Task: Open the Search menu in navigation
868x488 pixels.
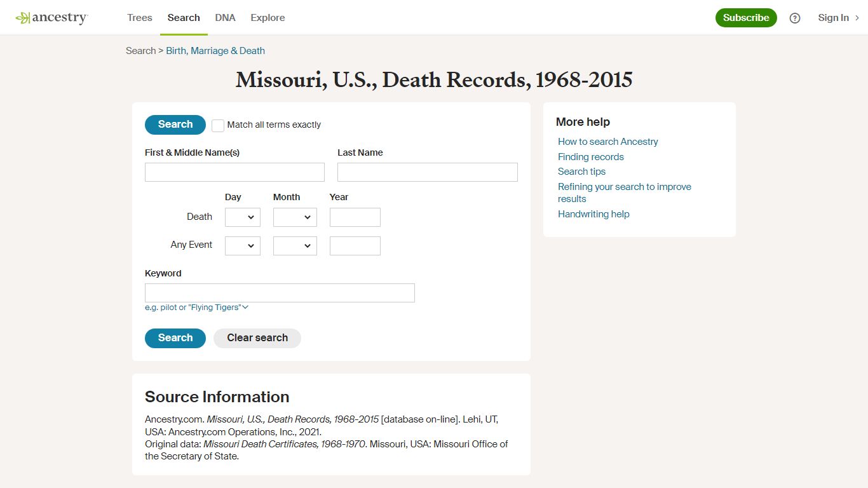Action: [x=184, y=18]
